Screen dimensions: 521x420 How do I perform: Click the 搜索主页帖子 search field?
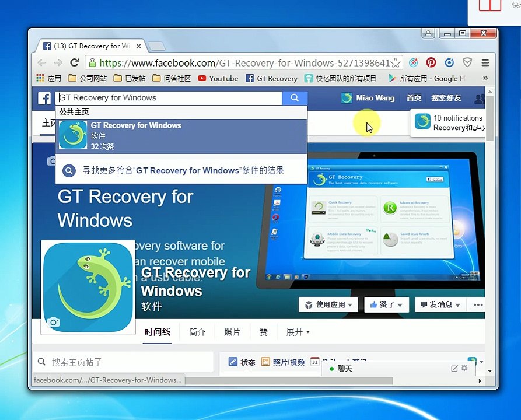pos(123,362)
